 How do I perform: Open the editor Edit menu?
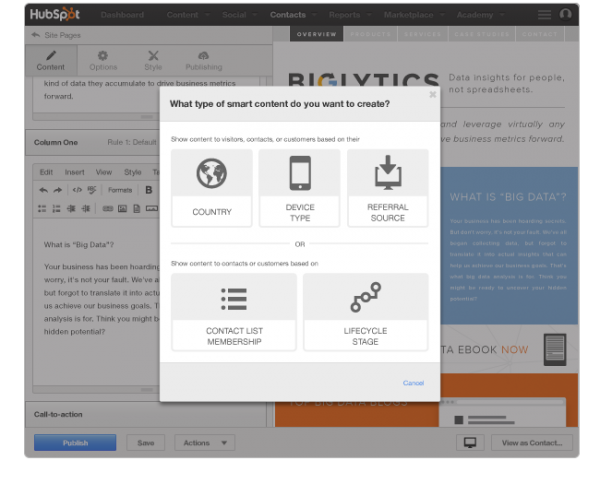46,172
